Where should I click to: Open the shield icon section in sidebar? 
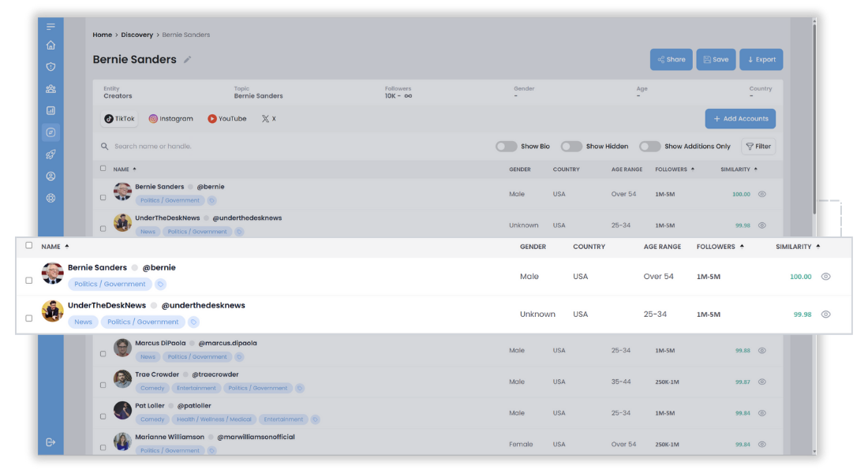pos(51,66)
